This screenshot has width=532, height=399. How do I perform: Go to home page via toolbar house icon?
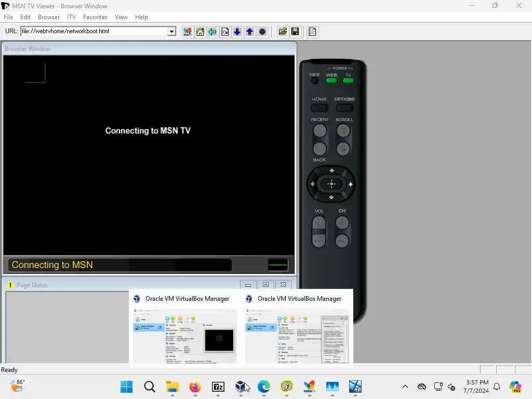[200, 32]
